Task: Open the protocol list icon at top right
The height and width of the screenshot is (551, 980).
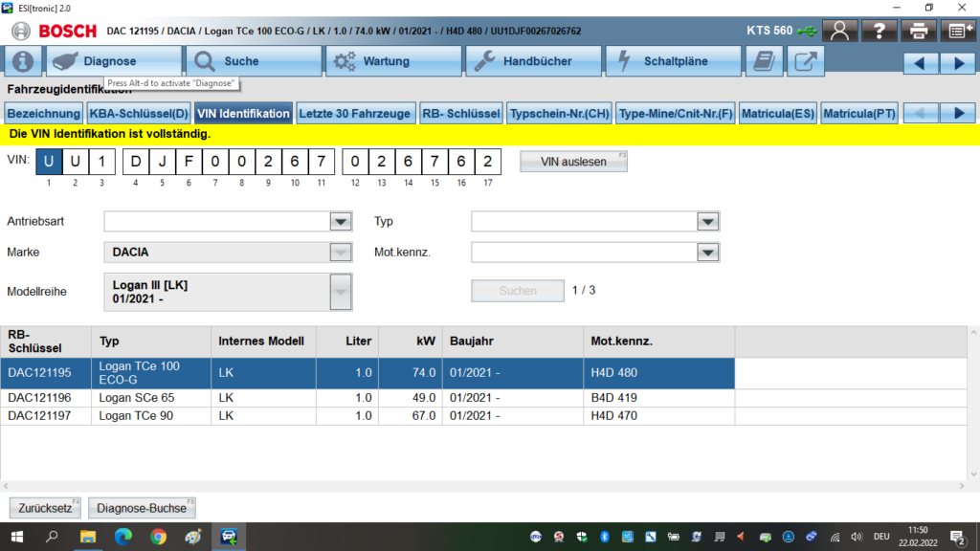Action: coord(957,31)
